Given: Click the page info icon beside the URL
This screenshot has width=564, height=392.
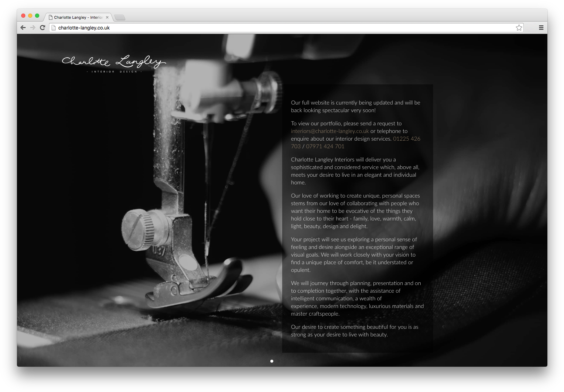Looking at the screenshot, I should pos(53,28).
